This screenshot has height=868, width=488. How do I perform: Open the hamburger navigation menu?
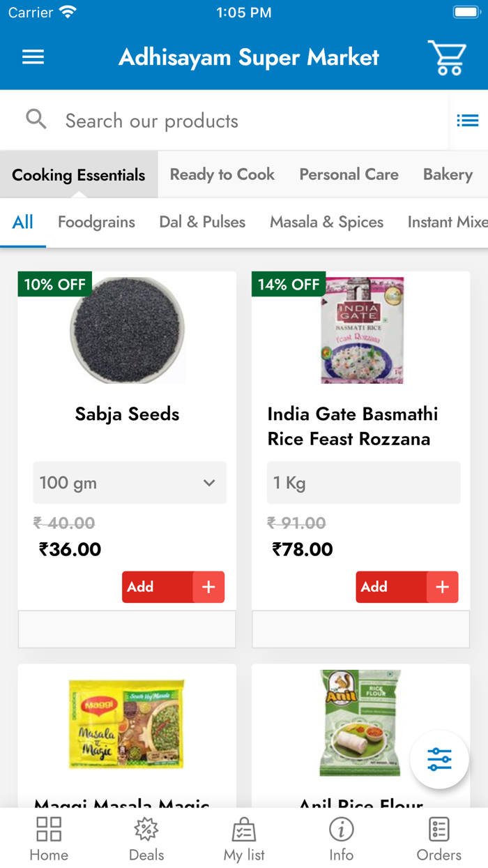[x=33, y=57]
